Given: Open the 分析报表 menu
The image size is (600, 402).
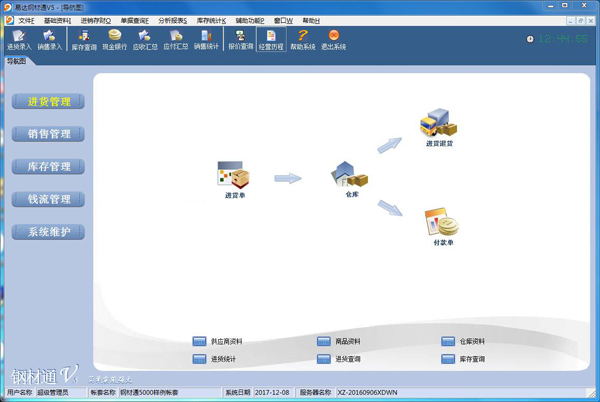Looking at the screenshot, I should (x=172, y=20).
